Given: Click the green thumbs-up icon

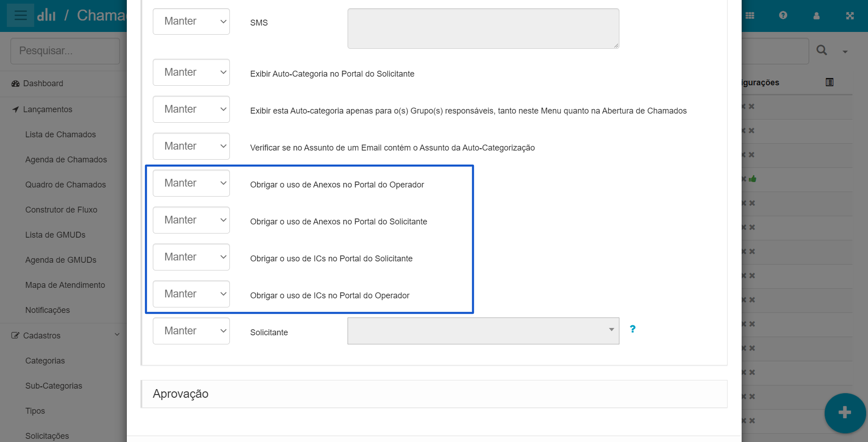Looking at the screenshot, I should [753, 179].
